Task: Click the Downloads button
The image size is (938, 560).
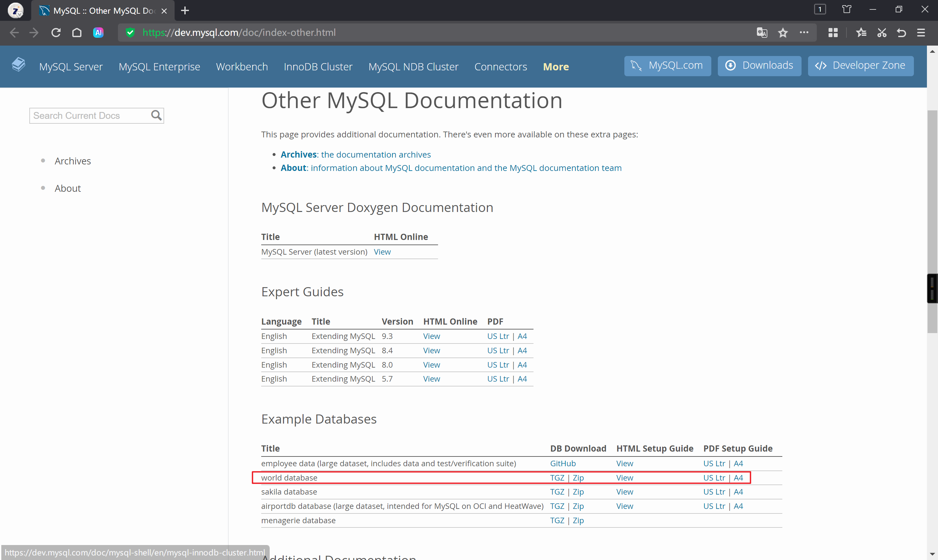Action: [x=759, y=66]
